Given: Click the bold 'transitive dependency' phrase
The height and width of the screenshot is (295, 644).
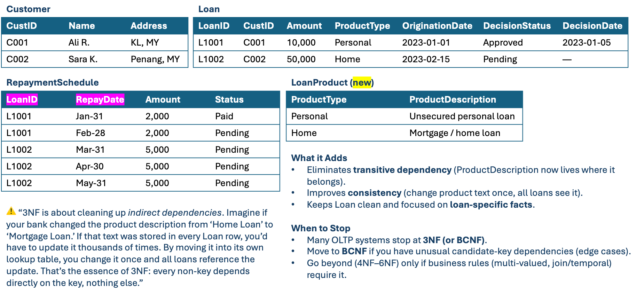Looking at the screenshot, I should (402, 170).
